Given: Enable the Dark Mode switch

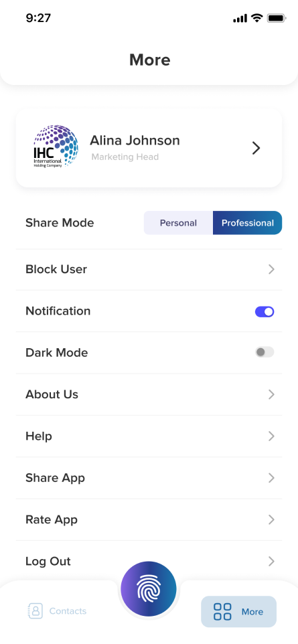Looking at the screenshot, I should tap(265, 352).
